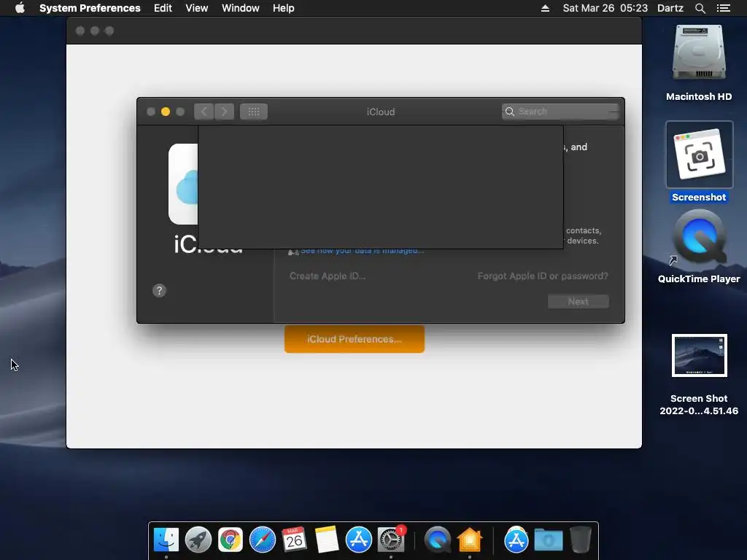Click the eject icon in the menu bar

point(545,8)
